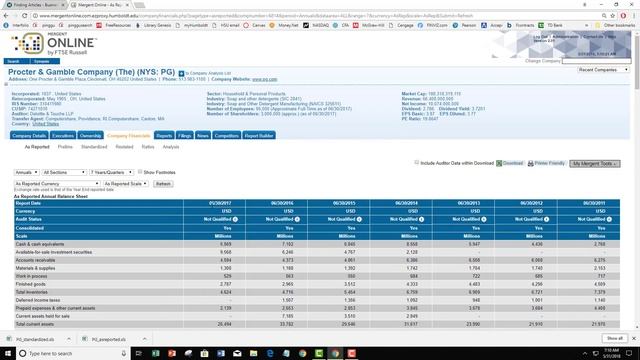Open PowerPoint from the taskbar
Image resolution: width=640 pixels, height=360 pixels.
(x=172, y=353)
